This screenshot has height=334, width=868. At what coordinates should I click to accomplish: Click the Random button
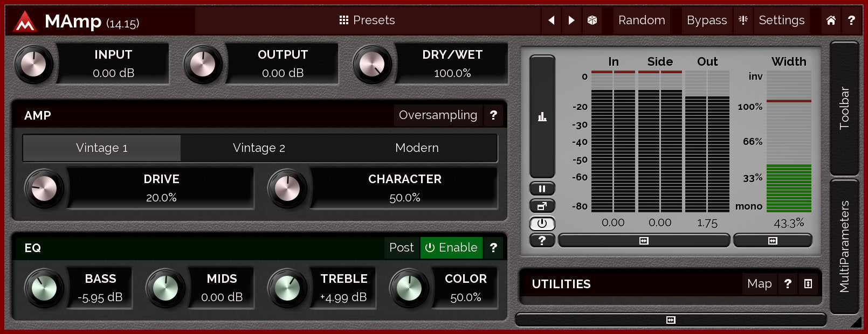[642, 20]
